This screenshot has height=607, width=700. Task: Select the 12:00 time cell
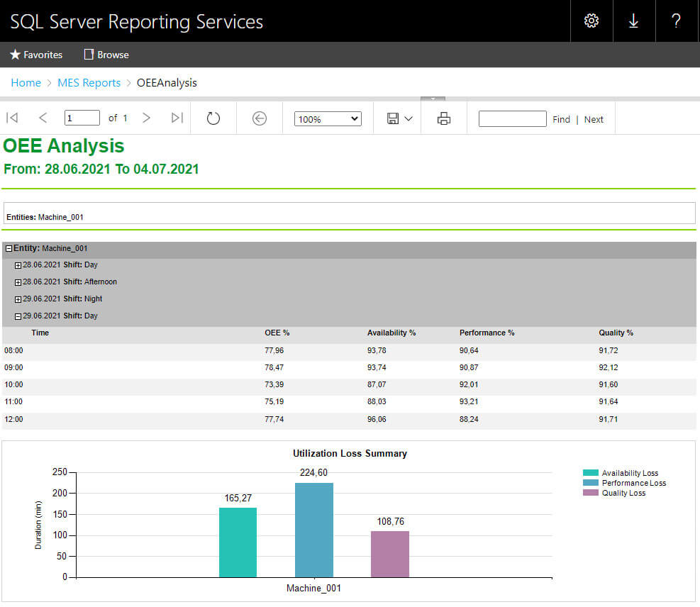click(x=13, y=420)
